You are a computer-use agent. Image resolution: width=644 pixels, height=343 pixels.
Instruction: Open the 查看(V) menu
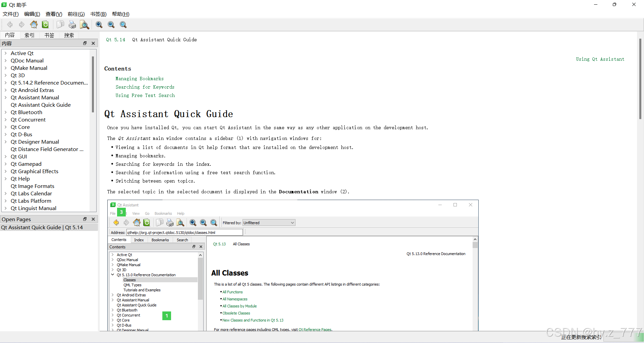(54, 14)
